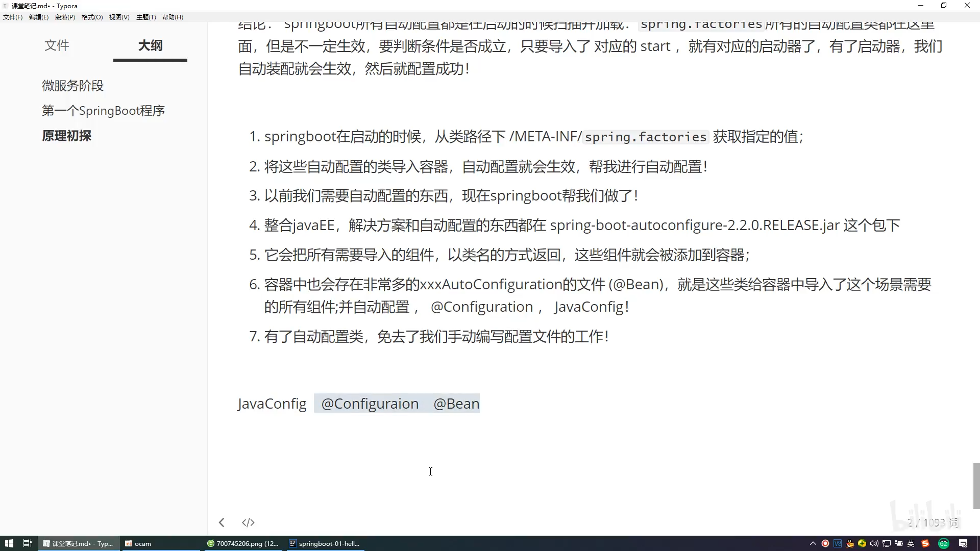Click Task View taskbar icon
This screenshot has height=551, width=980.
point(28,543)
